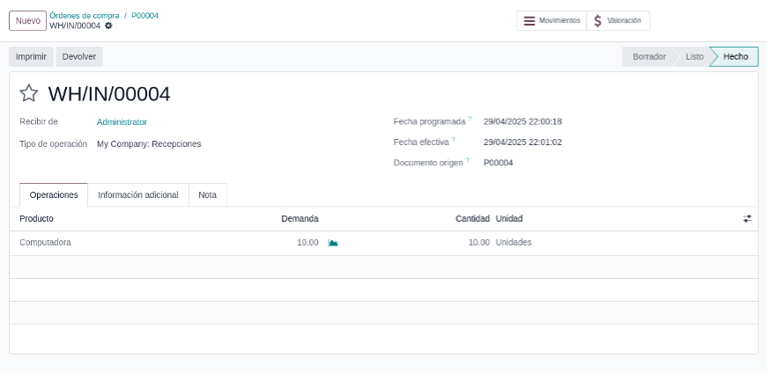Open Valoración smart button

pos(618,21)
